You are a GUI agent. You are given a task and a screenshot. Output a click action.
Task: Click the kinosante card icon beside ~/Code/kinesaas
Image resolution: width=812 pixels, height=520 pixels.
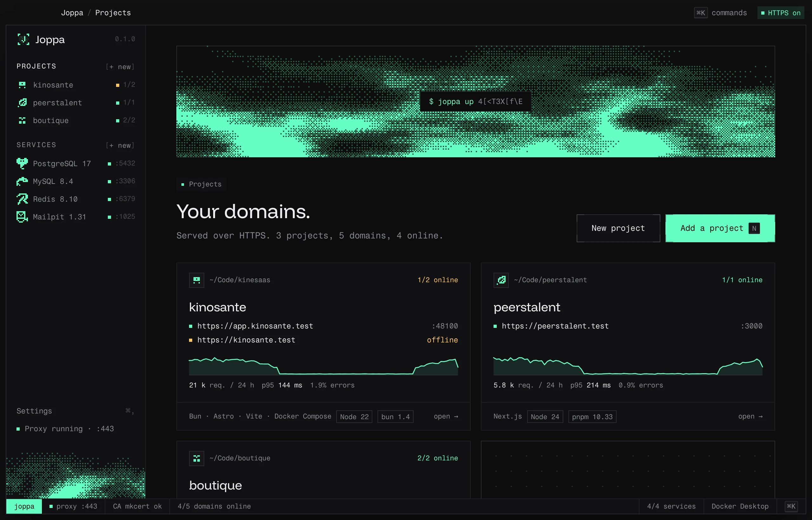(x=197, y=280)
